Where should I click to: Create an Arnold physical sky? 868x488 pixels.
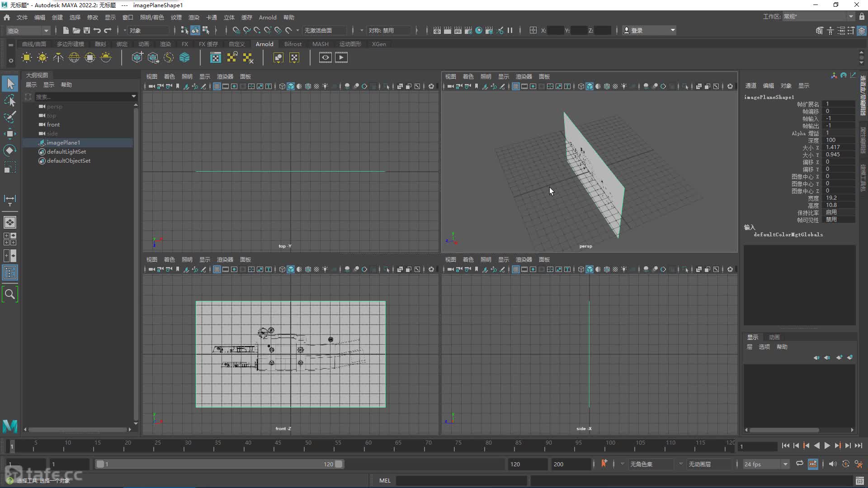pos(106,57)
